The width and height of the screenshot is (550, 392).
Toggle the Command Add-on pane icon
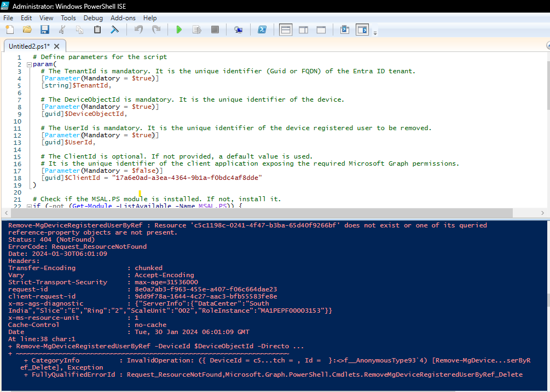pos(362,30)
